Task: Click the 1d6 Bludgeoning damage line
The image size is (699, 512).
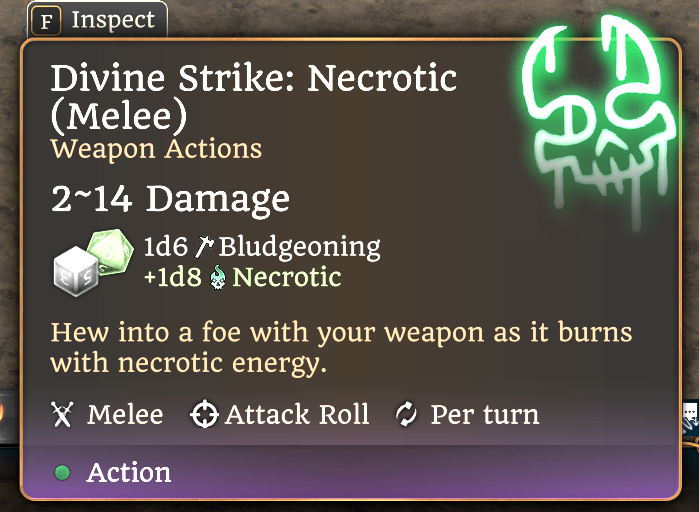Action: coord(262,247)
